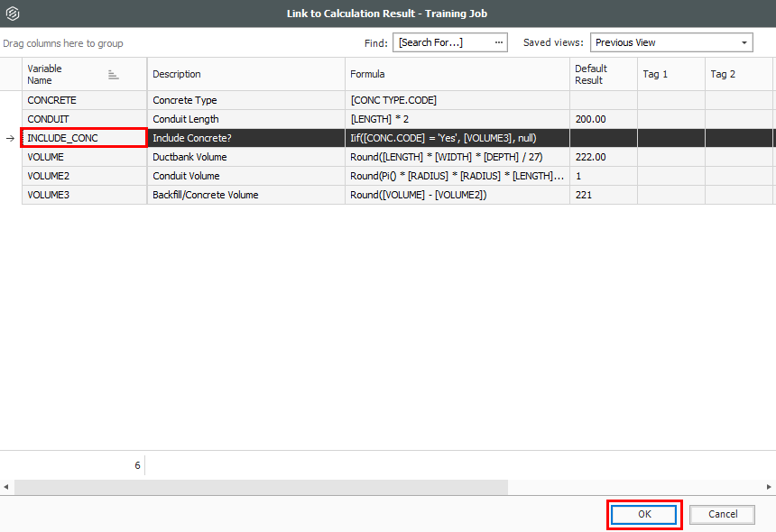
Task: Click the Default Result column header
Action: pos(602,74)
